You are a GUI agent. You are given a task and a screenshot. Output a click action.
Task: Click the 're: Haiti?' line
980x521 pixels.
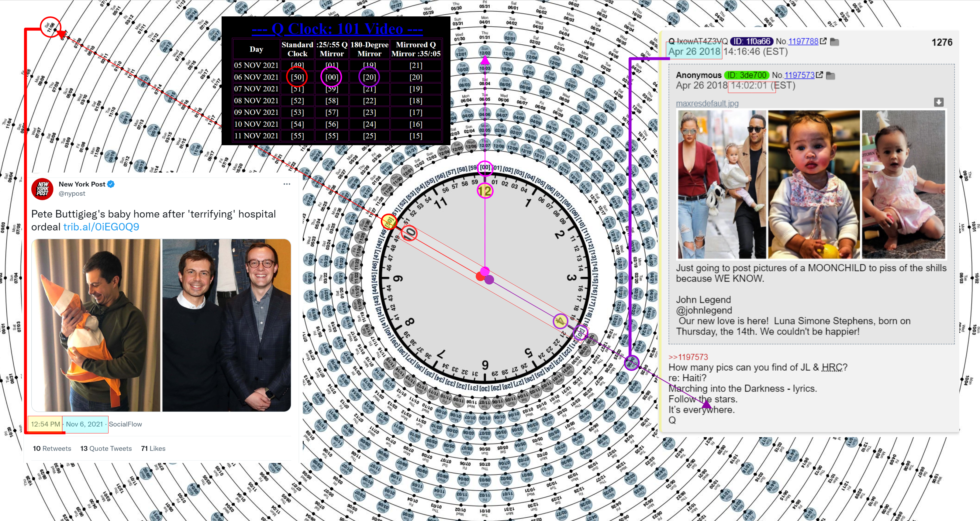click(x=688, y=378)
